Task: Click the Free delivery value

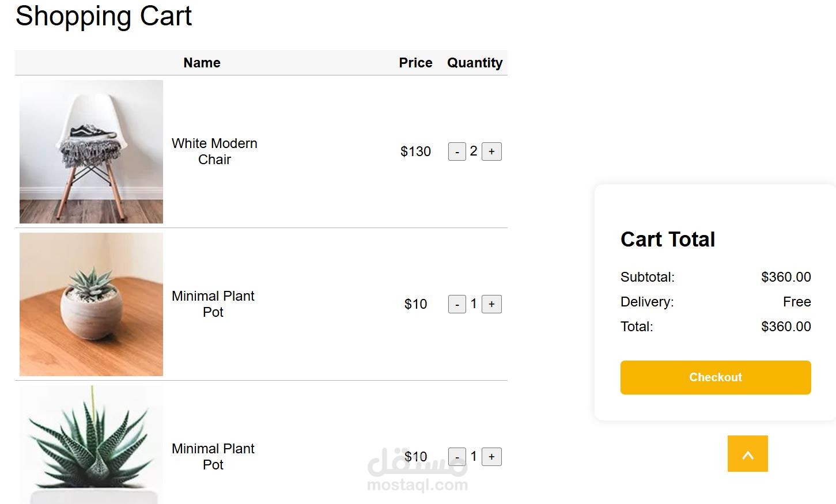Action: [796, 302]
